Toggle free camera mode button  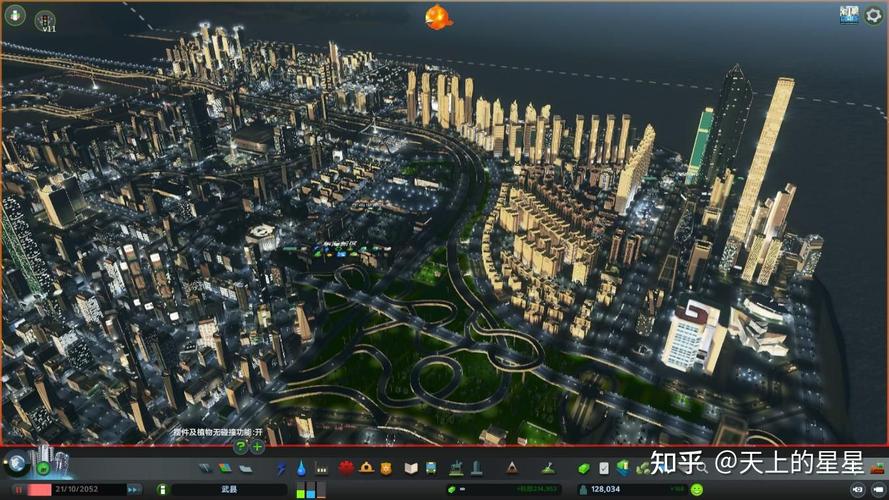(x=858, y=489)
